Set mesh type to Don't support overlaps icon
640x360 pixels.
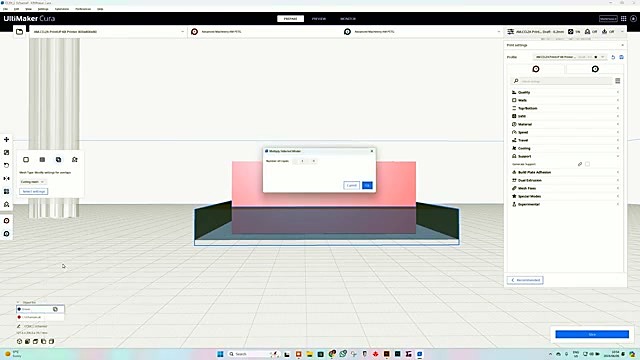(x=75, y=160)
